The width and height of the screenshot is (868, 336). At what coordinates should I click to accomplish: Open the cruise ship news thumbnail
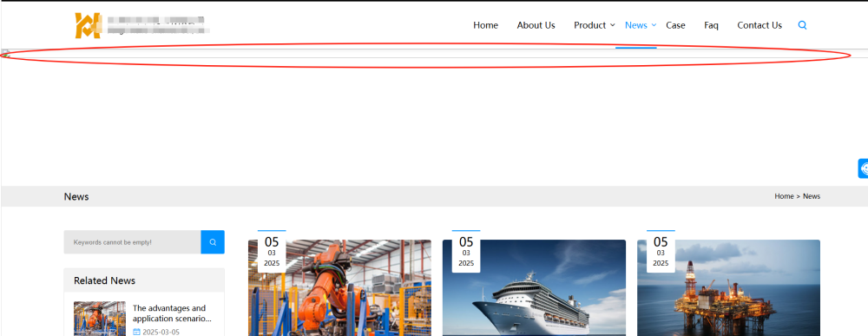pos(534,288)
